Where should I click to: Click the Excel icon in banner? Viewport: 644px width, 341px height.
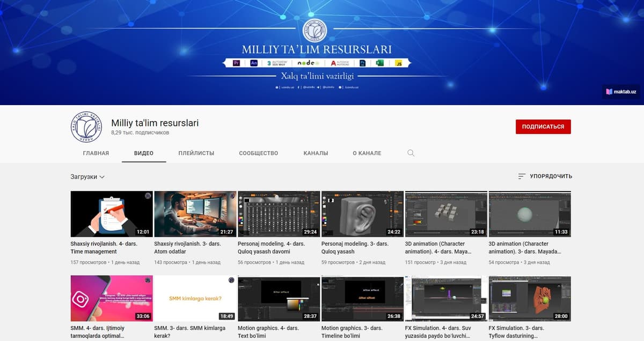pyautogui.click(x=380, y=63)
